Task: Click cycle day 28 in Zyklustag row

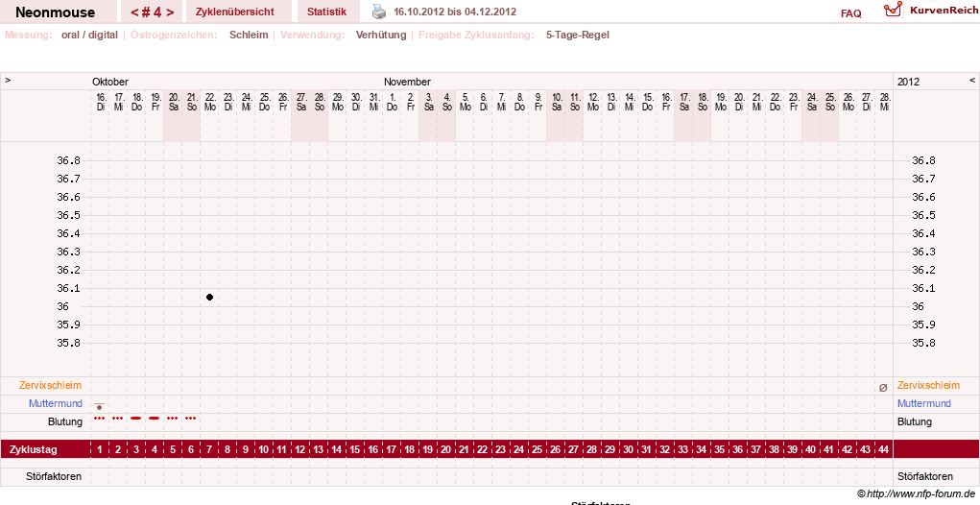Action: [x=592, y=449]
